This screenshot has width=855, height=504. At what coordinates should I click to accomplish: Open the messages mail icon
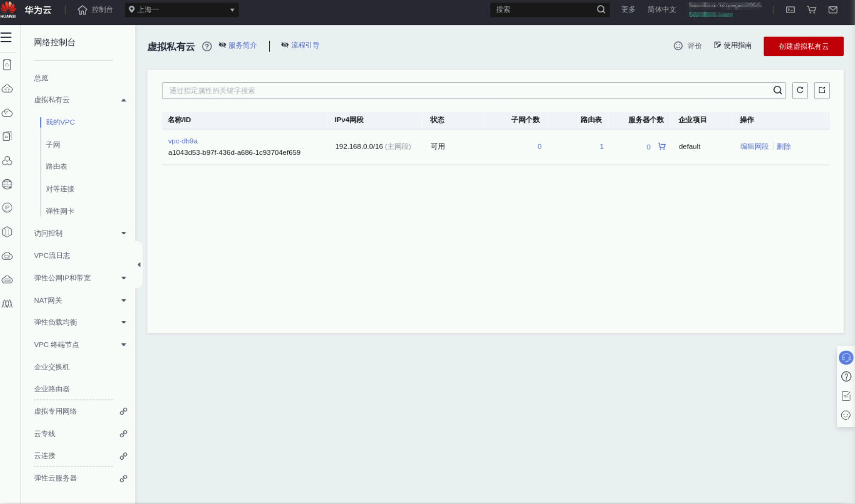pos(833,10)
